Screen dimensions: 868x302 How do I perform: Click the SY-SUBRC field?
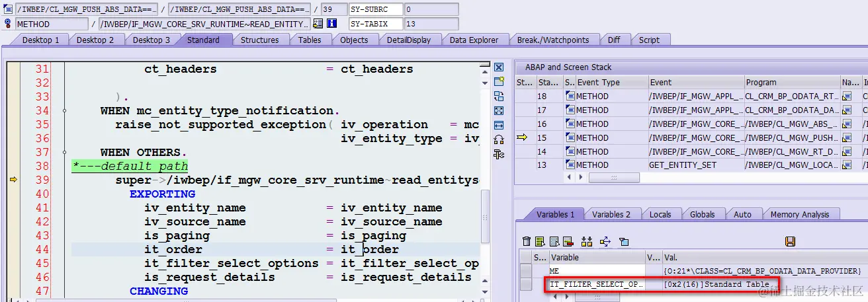(x=376, y=9)
